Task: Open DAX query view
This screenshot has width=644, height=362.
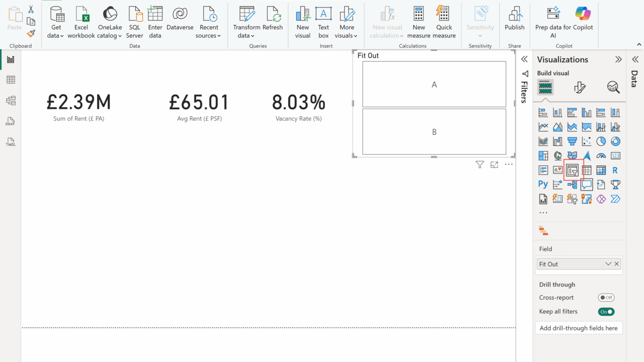Action: (x=11, y=122)
